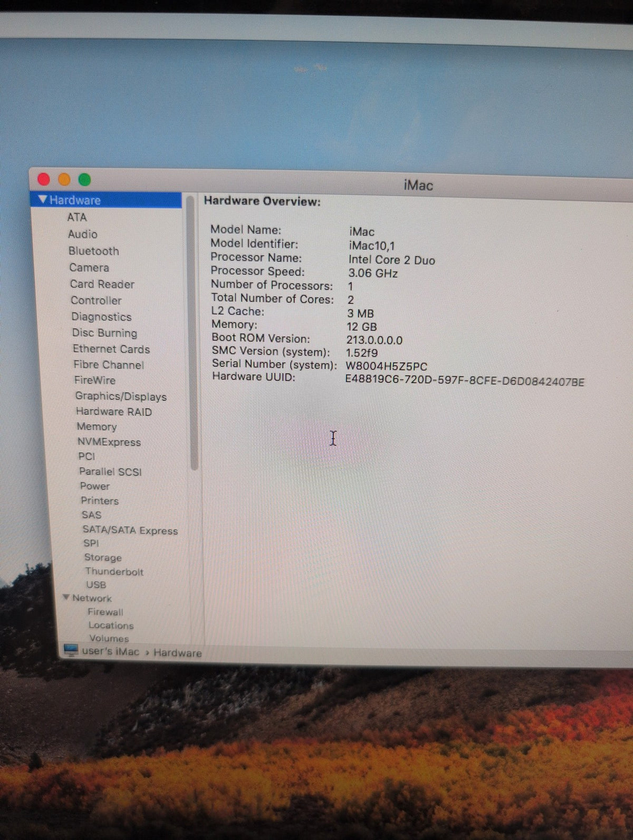
Task: Open Ethernet Cards section
Action: 111,349
